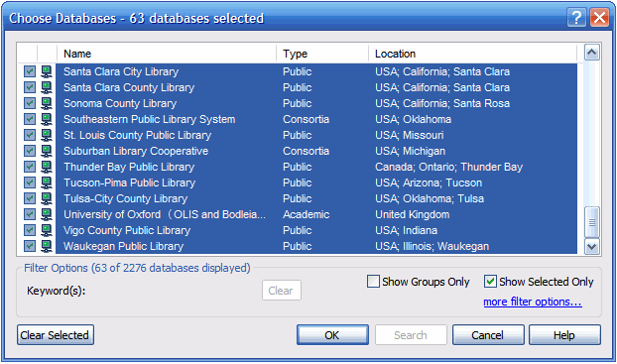Viewport: 617px width, 364px height.
Task: Enable the Show Groups Only checkbox
Action: click(x=373, y=282)
